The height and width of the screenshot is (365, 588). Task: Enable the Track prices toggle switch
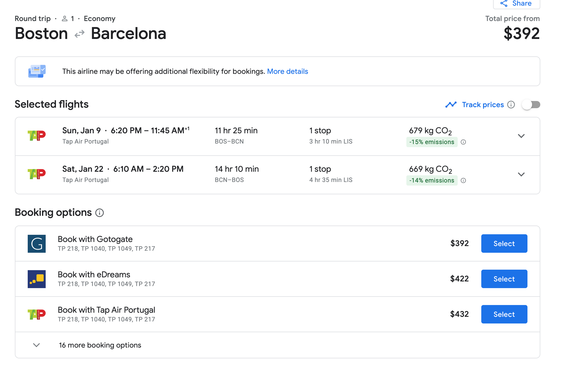pos(531,104)
